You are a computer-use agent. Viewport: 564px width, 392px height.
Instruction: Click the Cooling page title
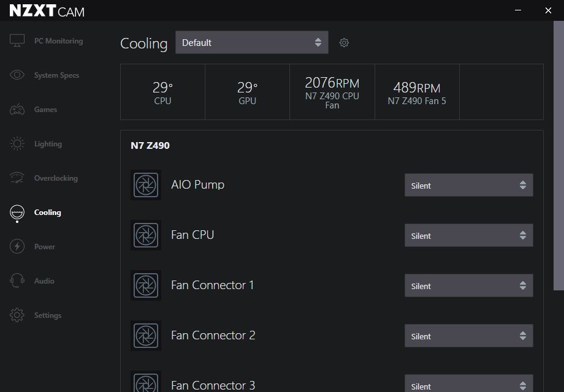[144, 43]
